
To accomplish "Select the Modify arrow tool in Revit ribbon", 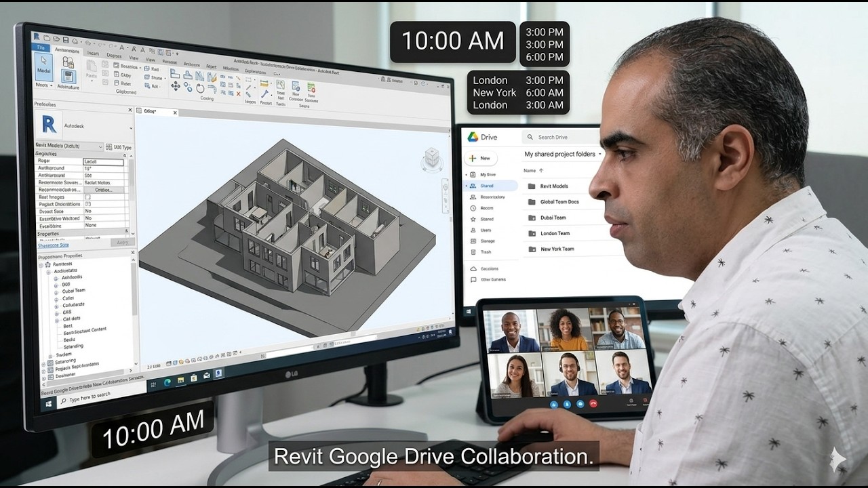I will [x=44, y=67].
